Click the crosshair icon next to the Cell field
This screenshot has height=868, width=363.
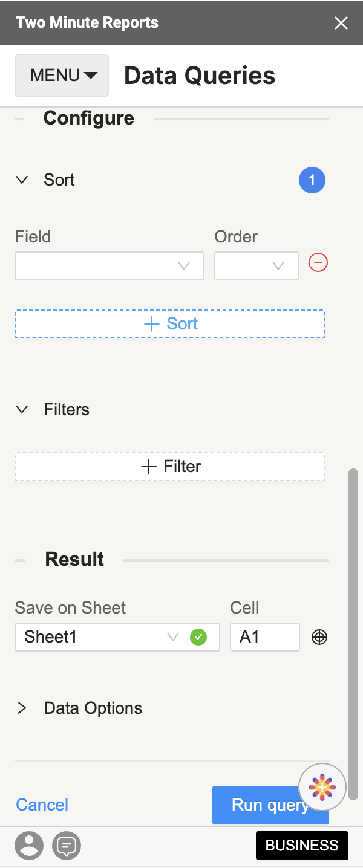319,636
